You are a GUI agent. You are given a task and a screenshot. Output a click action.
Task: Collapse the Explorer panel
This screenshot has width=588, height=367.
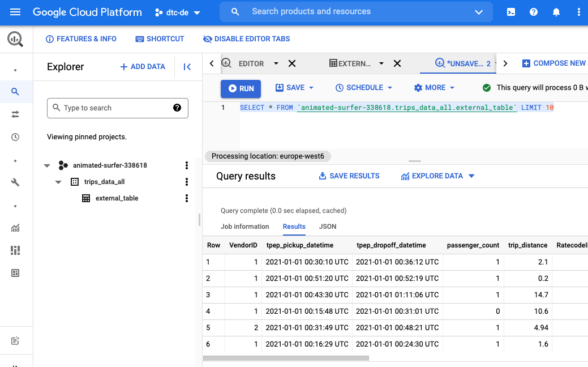(x=187, y=67)
